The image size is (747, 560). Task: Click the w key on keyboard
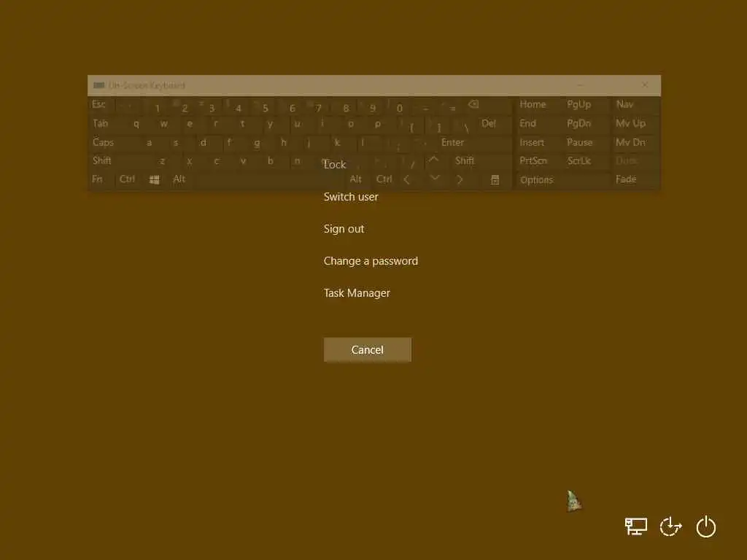point(163,123)
